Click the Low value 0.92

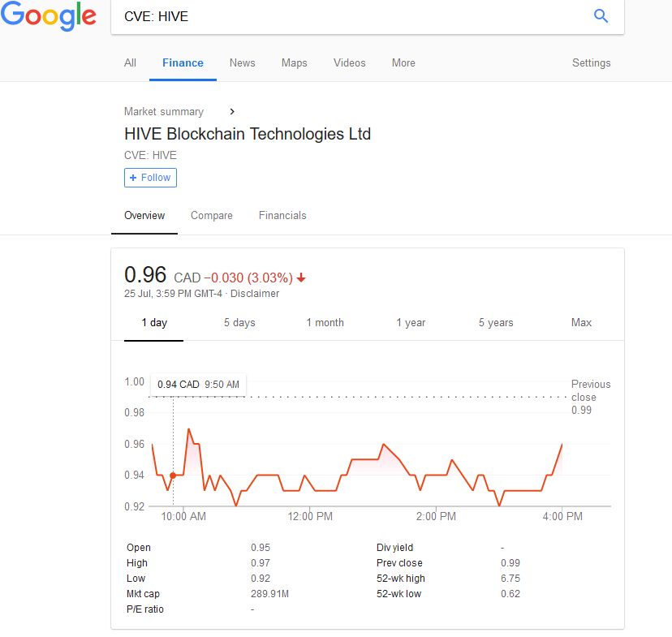(x=261, y=579)
